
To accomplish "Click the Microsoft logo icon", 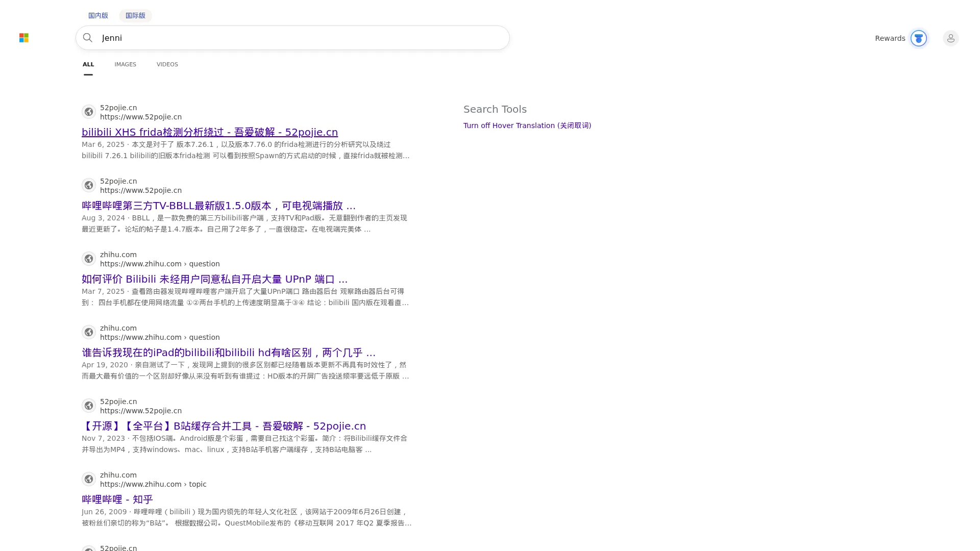I will click(24, 38).
